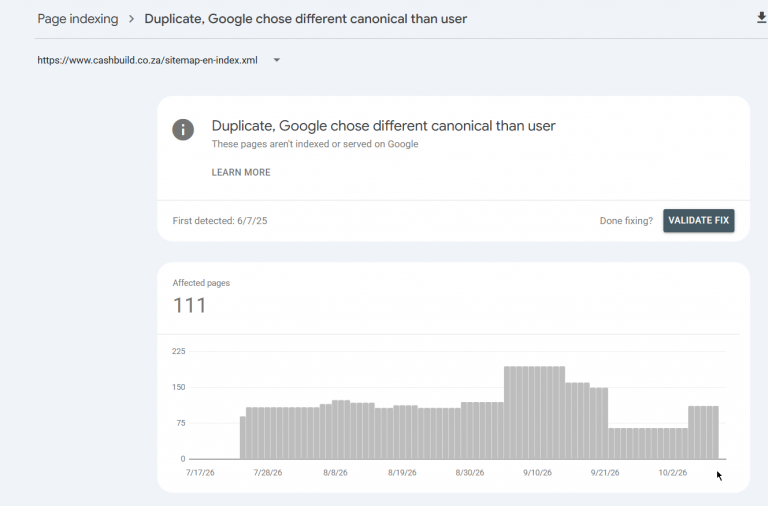
Task: Click the VALIDATE FIX button
Action: (x=698, y=220)
